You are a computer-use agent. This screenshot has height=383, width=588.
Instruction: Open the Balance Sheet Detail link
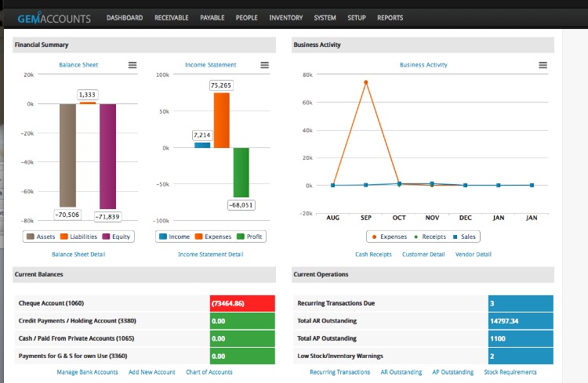(78, 254)
